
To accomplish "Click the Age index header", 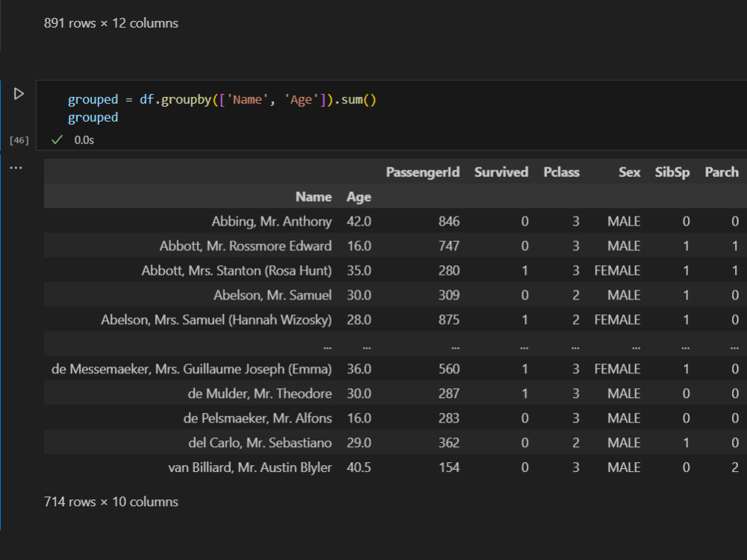I will [359, 197].
